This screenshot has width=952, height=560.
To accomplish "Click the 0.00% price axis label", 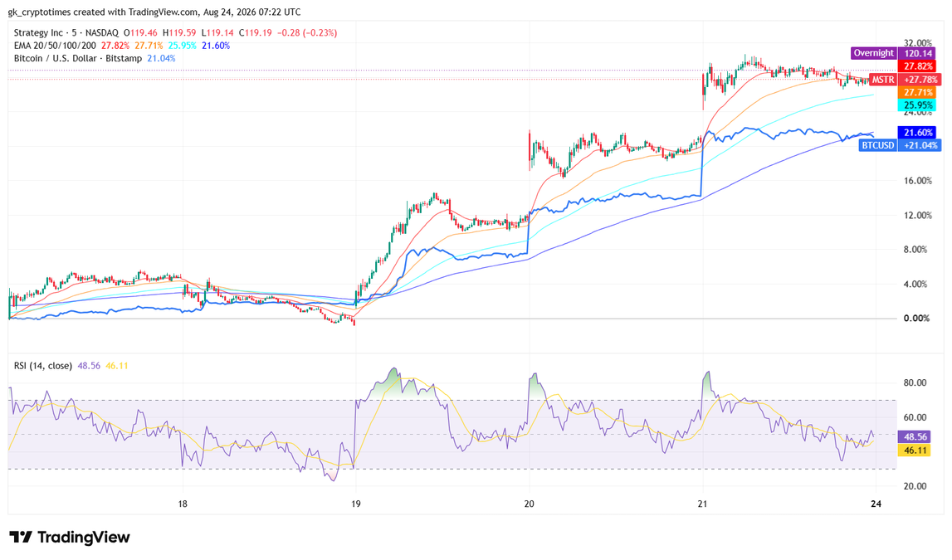I will pyautogui.click(x=916, y=318).
